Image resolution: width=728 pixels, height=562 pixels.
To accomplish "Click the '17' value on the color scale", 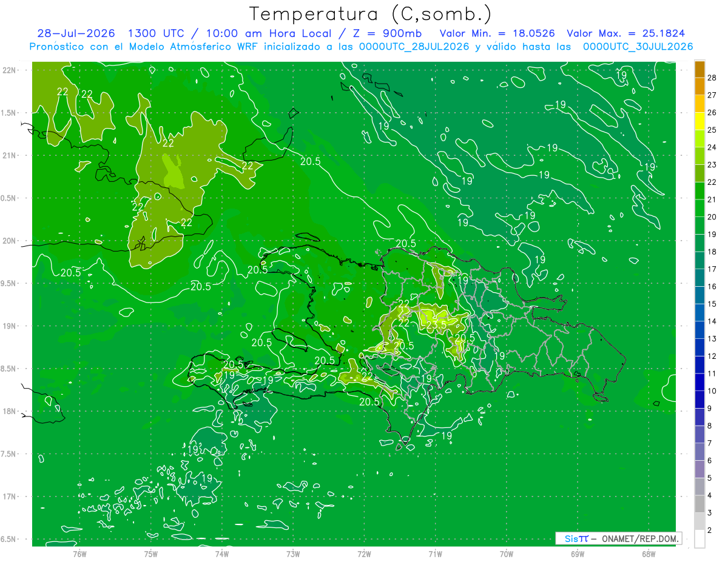I will pyautogui.click(x=712, y=269).
